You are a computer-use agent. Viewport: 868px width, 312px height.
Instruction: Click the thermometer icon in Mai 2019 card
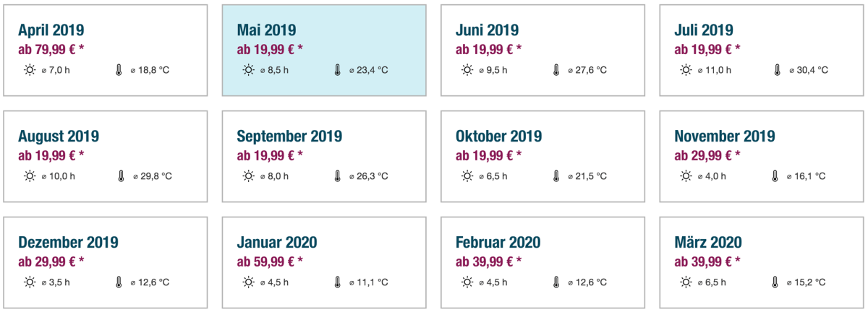pyautogui.click(x=337, y=70)
